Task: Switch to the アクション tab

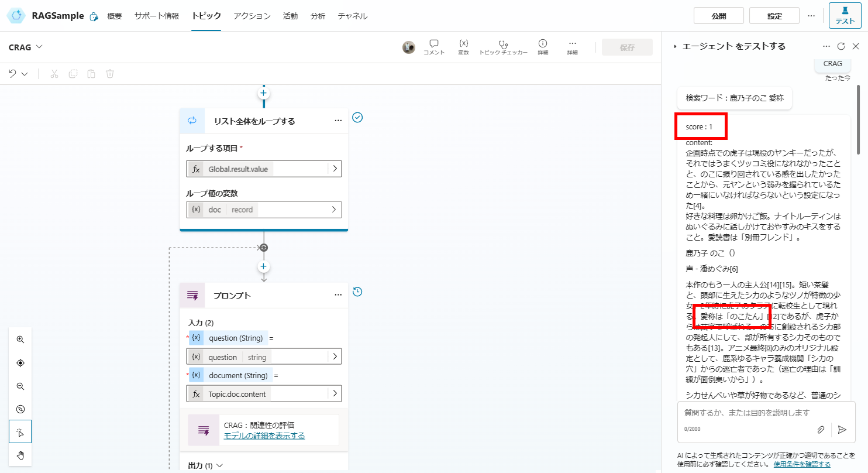Action: point(252,16)
